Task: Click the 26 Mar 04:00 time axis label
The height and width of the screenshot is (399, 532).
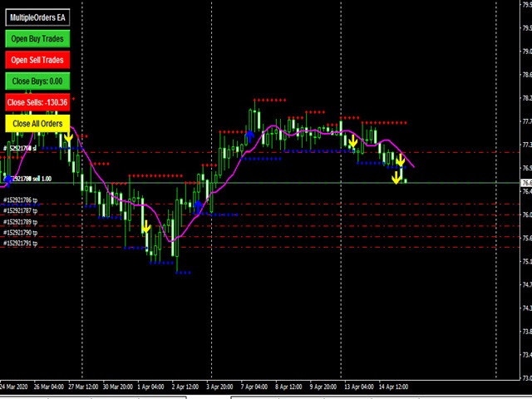Action: pyautogui.click(x=49, y=387)
